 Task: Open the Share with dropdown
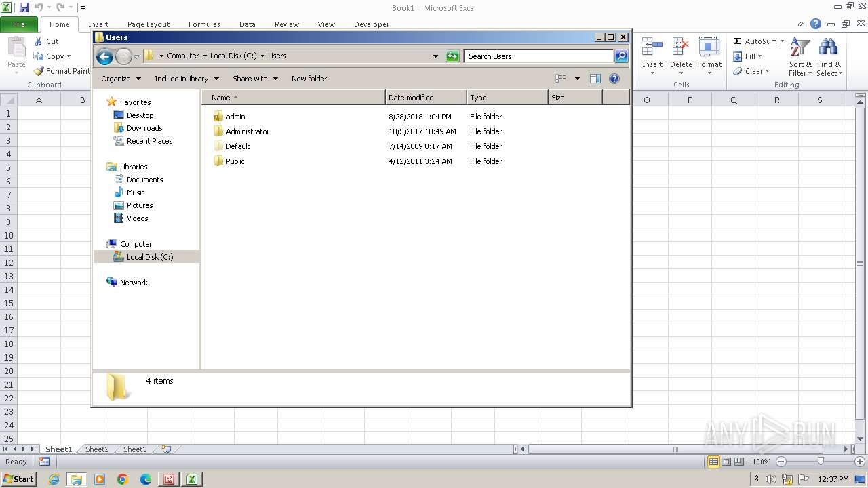(x=255, y=79)
